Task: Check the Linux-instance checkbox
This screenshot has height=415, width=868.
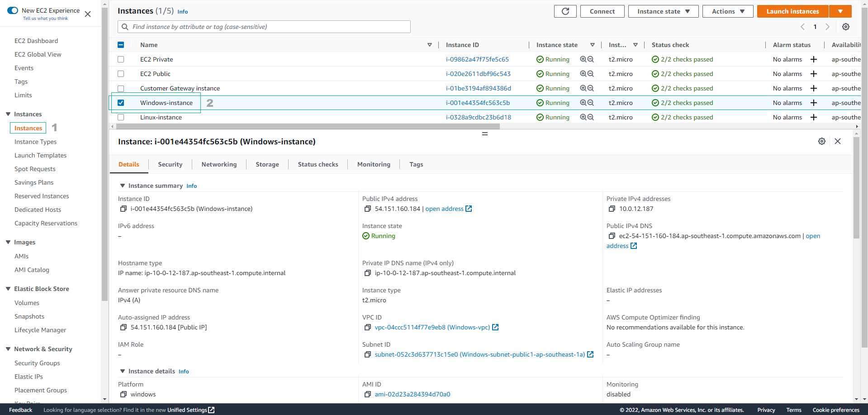Action: pos(121,117)
